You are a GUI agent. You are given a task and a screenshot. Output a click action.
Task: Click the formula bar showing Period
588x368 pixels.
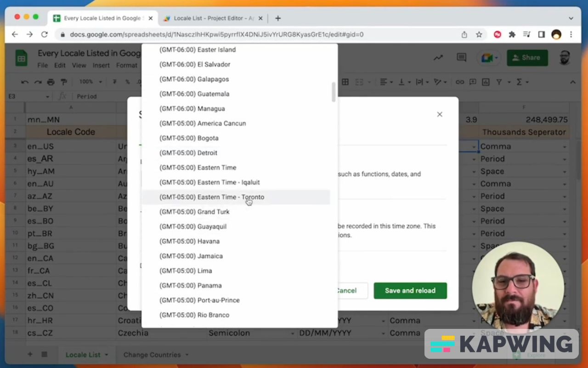[87, 97]
